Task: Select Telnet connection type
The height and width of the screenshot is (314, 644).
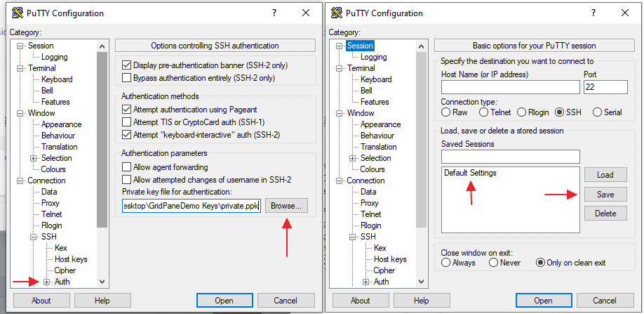Action: point(483,112)
